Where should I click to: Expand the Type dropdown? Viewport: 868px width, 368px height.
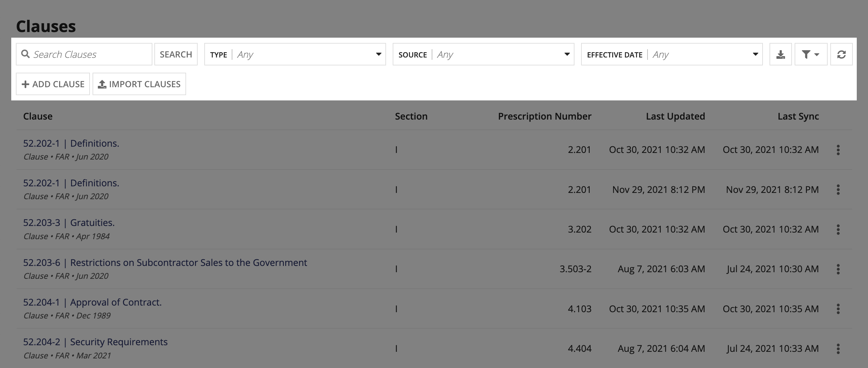click(x=295, y=54)
